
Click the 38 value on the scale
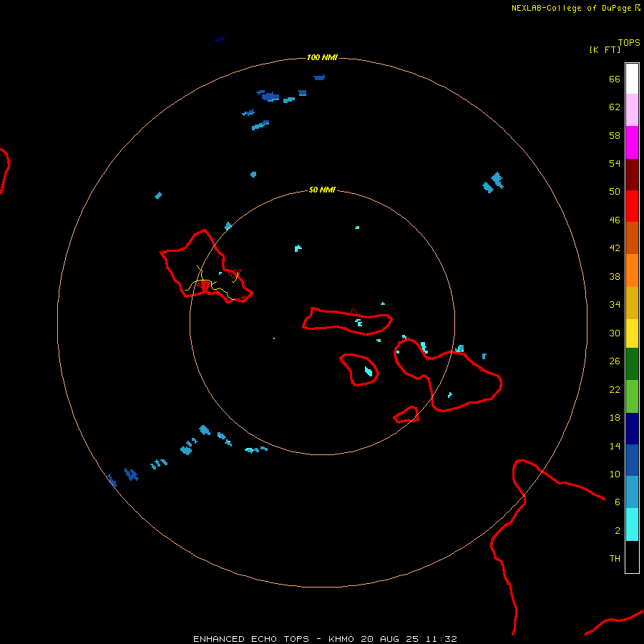615,277
